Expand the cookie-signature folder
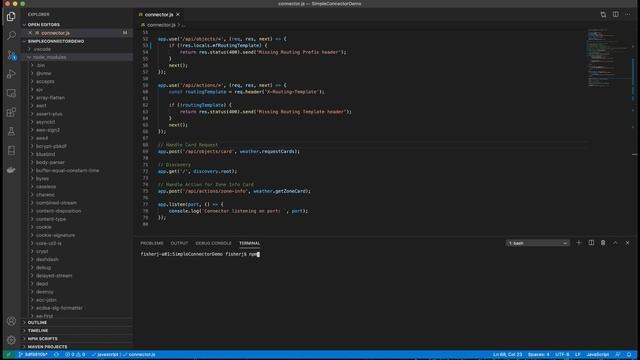This screenshot has width=640, height=360. [x=55, y=235]
